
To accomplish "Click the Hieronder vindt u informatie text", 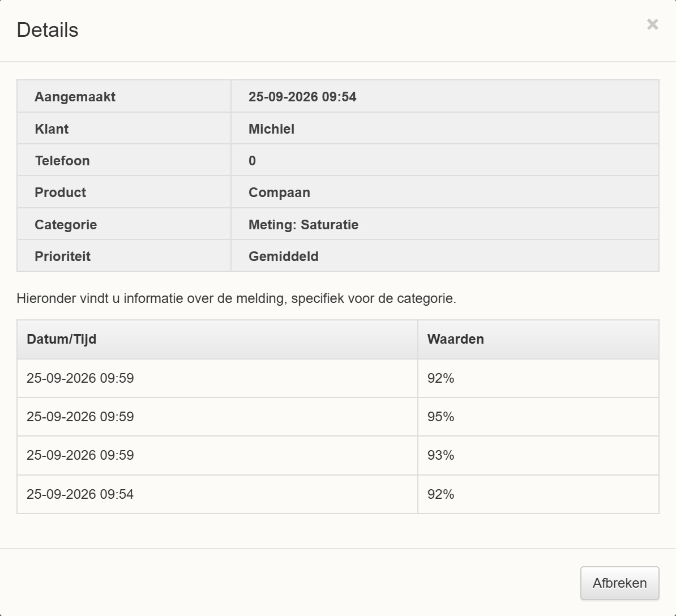I will point(236,298).
